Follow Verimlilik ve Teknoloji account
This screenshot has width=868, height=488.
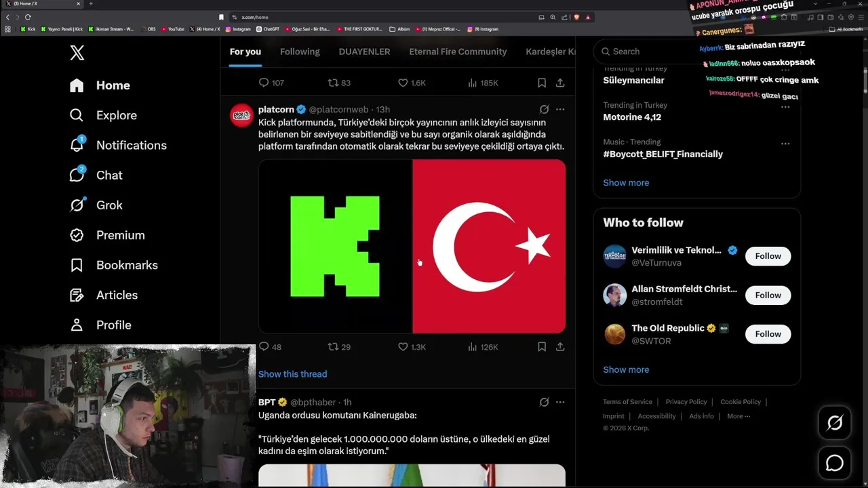pyautogui.click(x=768, y=256)
